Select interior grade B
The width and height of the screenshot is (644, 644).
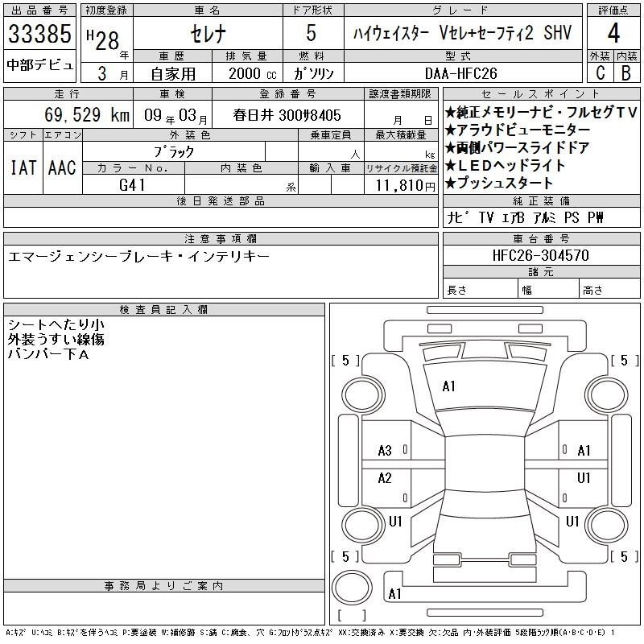[626, 73]
